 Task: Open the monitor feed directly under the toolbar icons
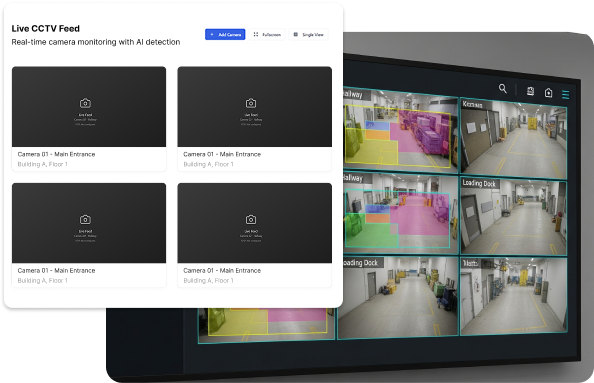[x=514, y=139]
